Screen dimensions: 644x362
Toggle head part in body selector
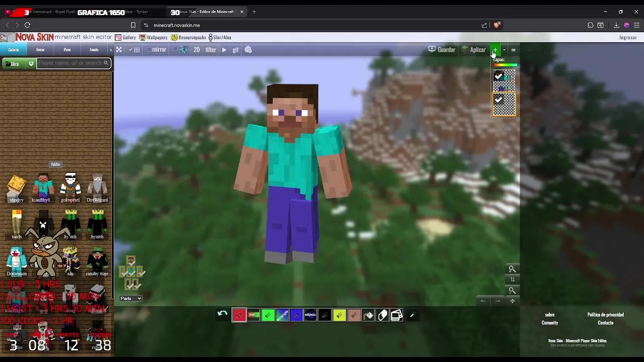(x=131, y=260)
